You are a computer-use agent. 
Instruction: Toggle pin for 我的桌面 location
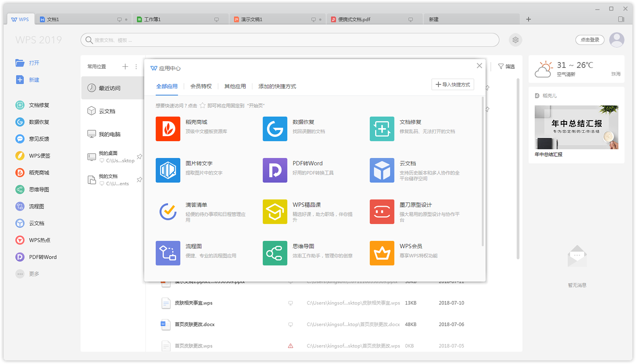click(140, 157)
